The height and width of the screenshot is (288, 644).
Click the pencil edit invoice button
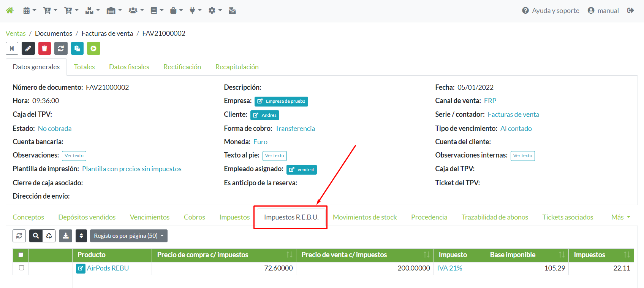tap(28, 48)
